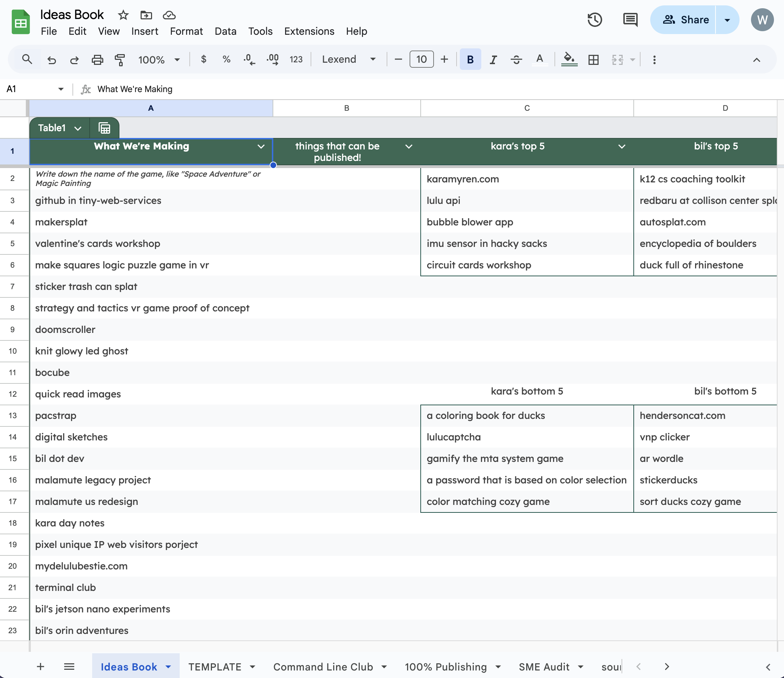
Task: Click the borders grid icon
Action: tap(593, 59)
